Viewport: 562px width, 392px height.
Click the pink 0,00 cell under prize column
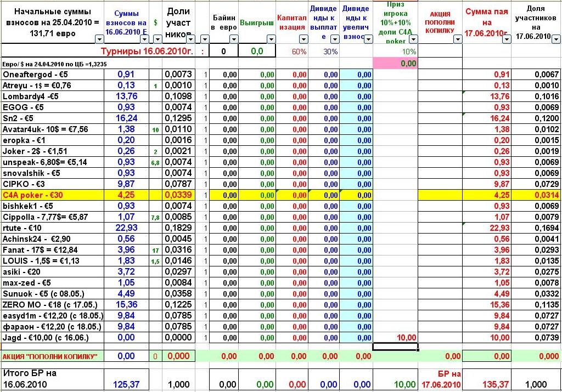tap(395, 63)
